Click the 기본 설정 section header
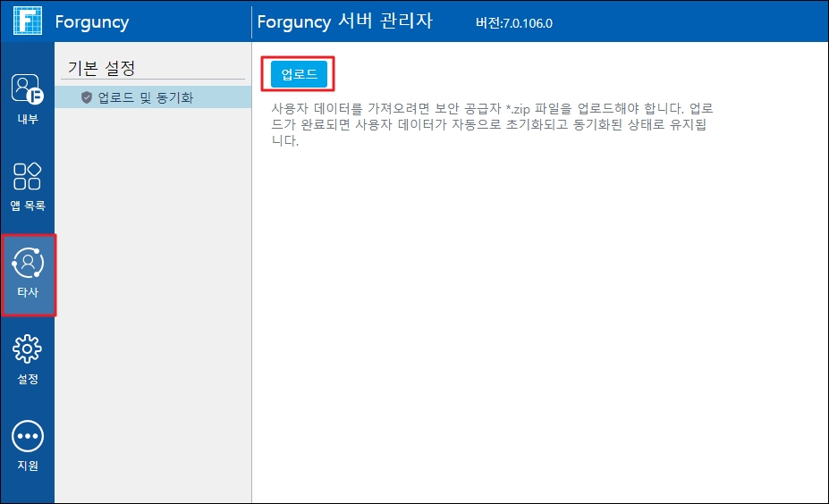This screenshot has height=504, width=829. coord(101,69)
